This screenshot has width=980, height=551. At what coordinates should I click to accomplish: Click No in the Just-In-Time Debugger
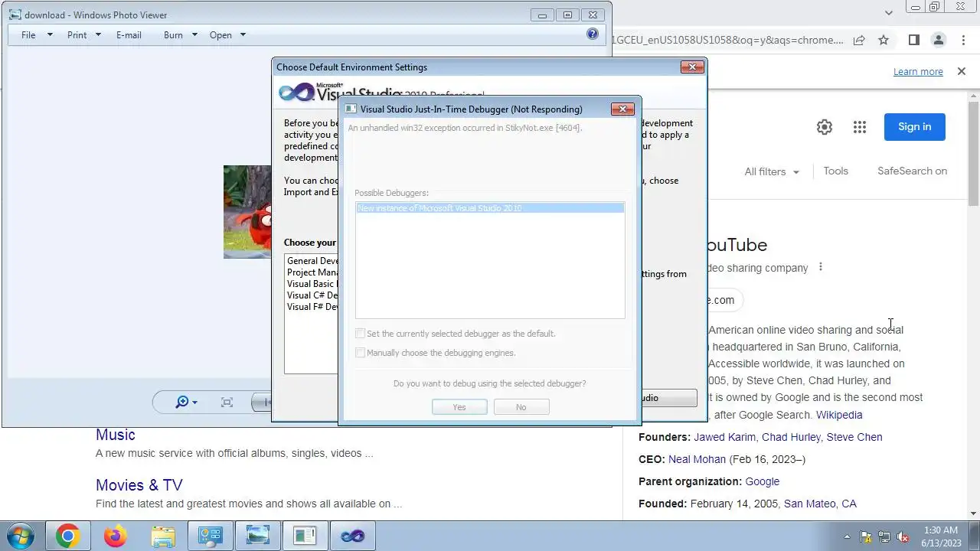point(521,407)
